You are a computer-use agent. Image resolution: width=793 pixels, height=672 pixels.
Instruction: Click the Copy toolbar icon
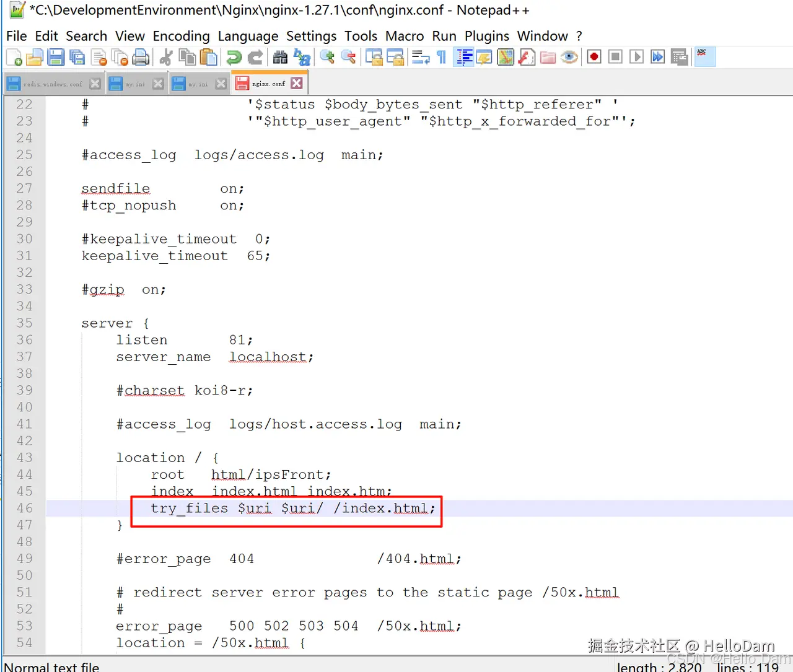187,58
